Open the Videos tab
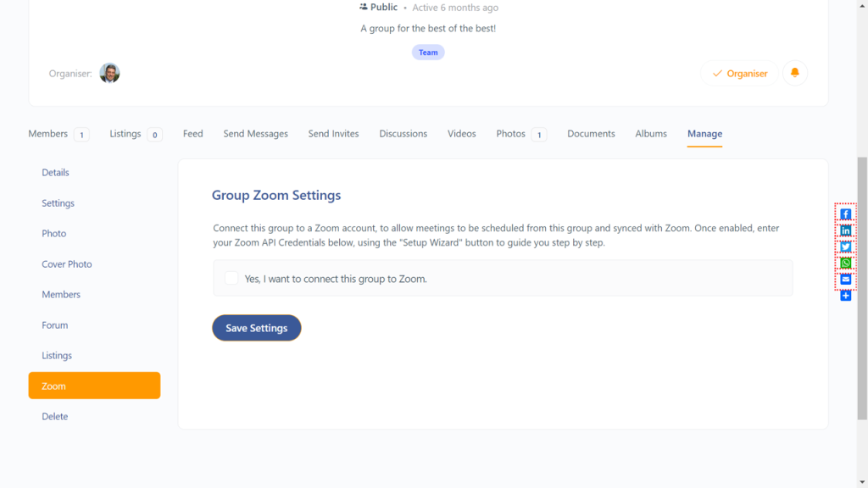Image resolution: width=868 pixels, height=488 pixels. point(462,134)
